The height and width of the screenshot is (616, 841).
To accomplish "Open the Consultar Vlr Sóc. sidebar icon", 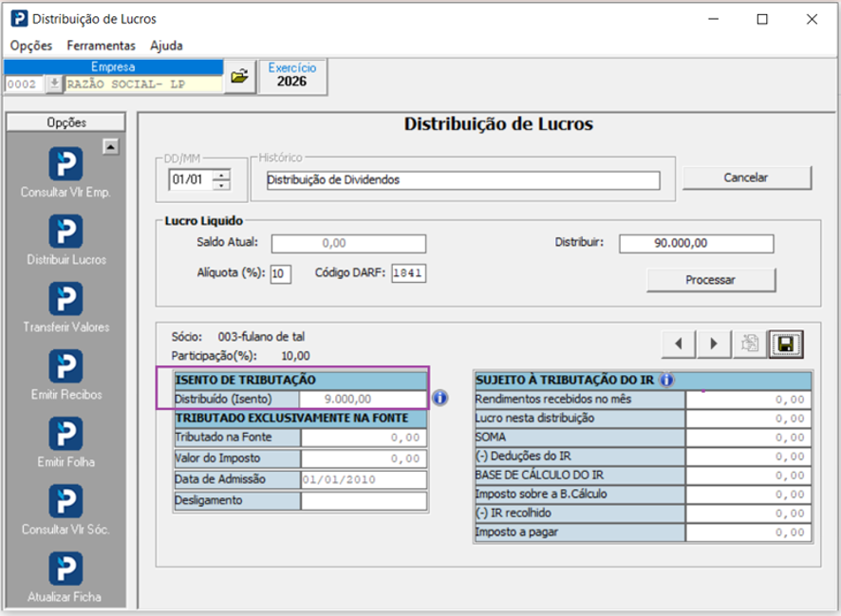I will point(66,501).
